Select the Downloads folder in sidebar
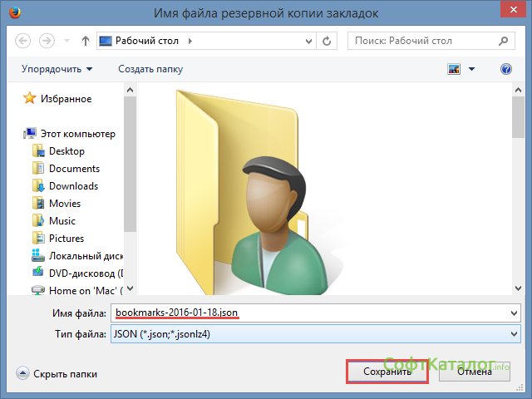This screenshot has width=532, height=399. coord(73,186)
